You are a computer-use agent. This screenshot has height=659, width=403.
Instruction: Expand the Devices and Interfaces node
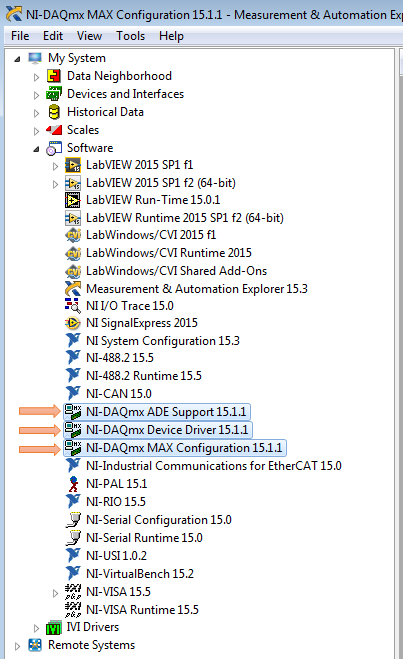click(36, 95)
